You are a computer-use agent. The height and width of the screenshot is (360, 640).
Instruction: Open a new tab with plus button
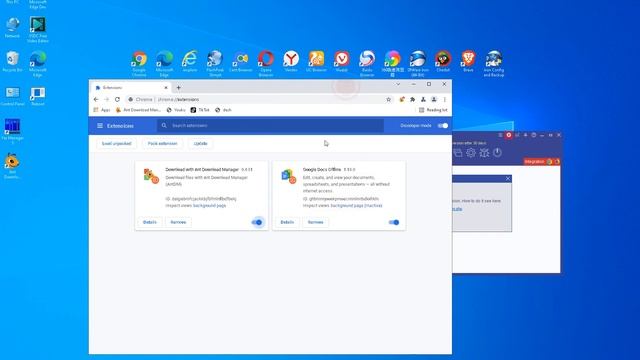178,88
